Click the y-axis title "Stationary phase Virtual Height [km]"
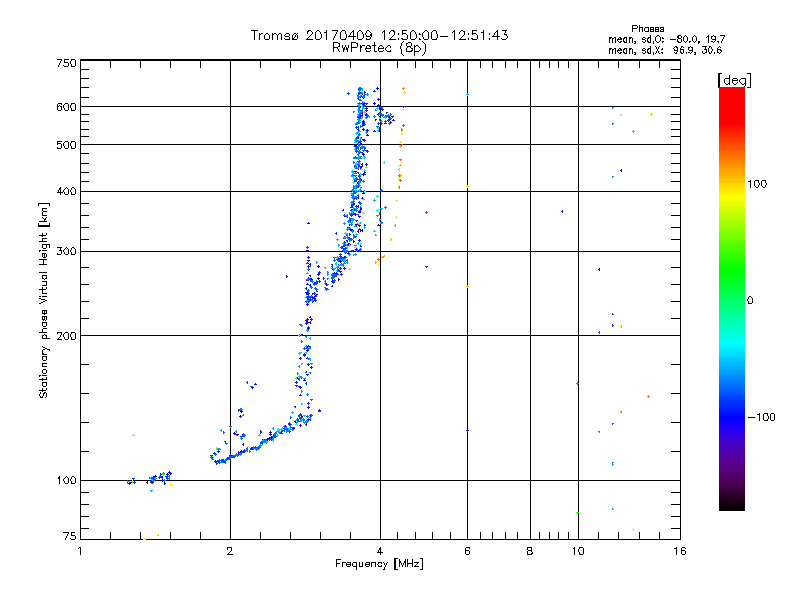The height and width of the screenshot is (600, 800). 44,300
